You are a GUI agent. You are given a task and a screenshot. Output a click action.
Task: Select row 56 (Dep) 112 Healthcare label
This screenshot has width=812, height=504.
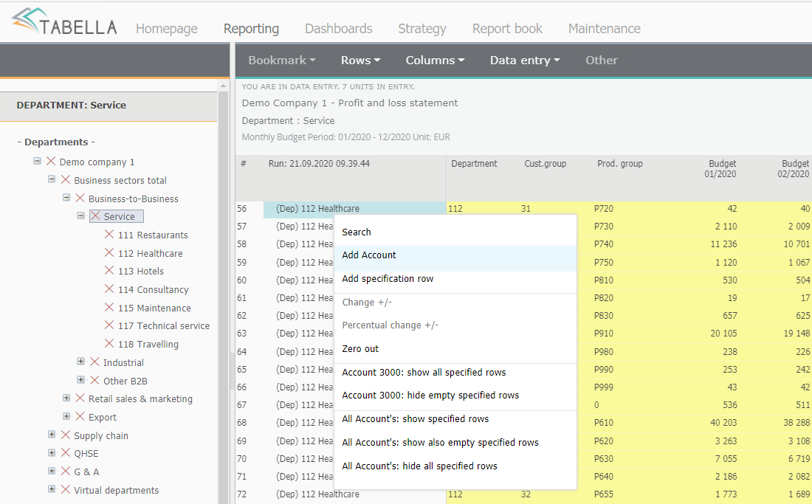355,209
